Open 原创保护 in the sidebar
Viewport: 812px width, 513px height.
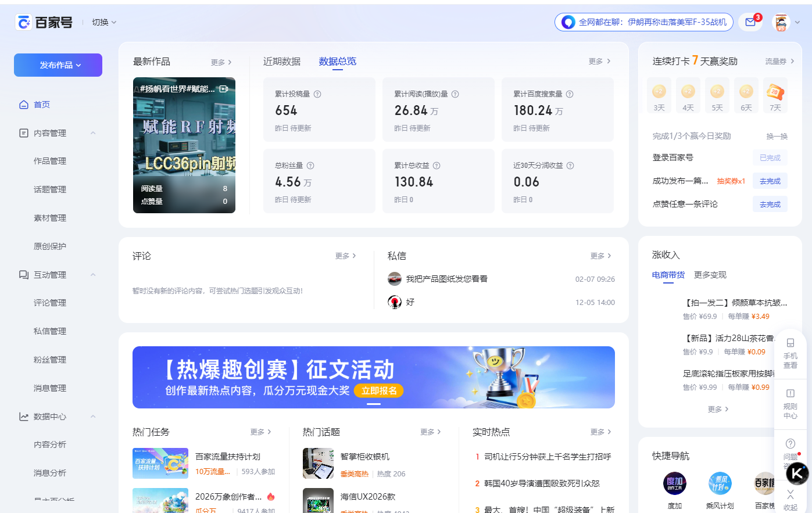50,246
